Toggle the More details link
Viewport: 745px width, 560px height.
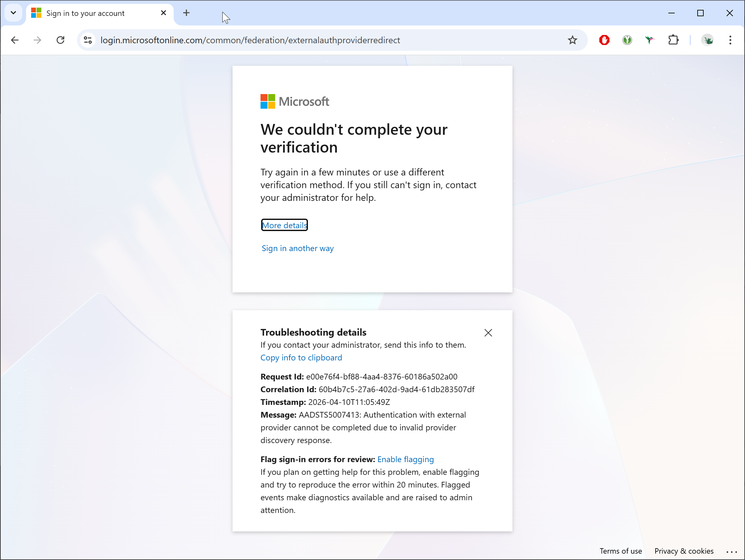(284, 225)
